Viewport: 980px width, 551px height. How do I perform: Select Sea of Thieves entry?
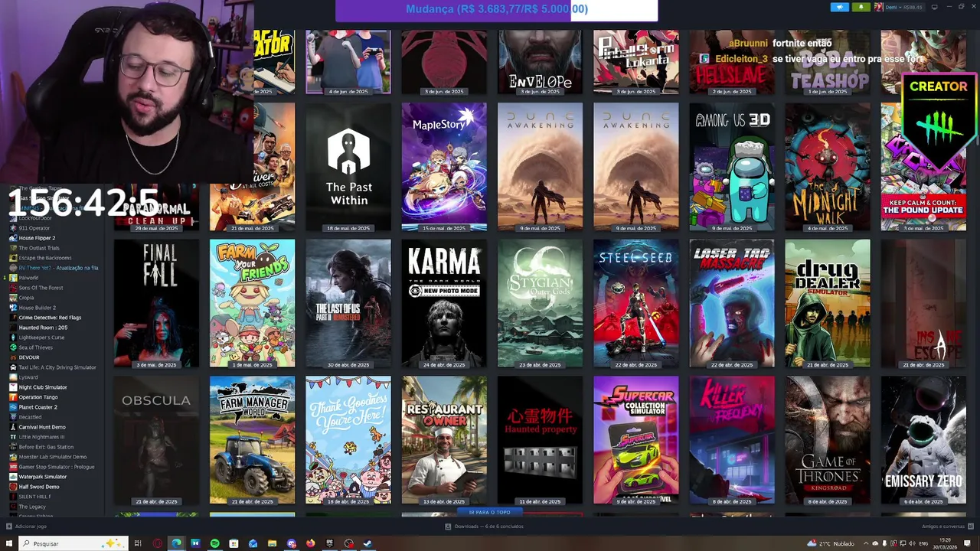[x=35, y=347]
